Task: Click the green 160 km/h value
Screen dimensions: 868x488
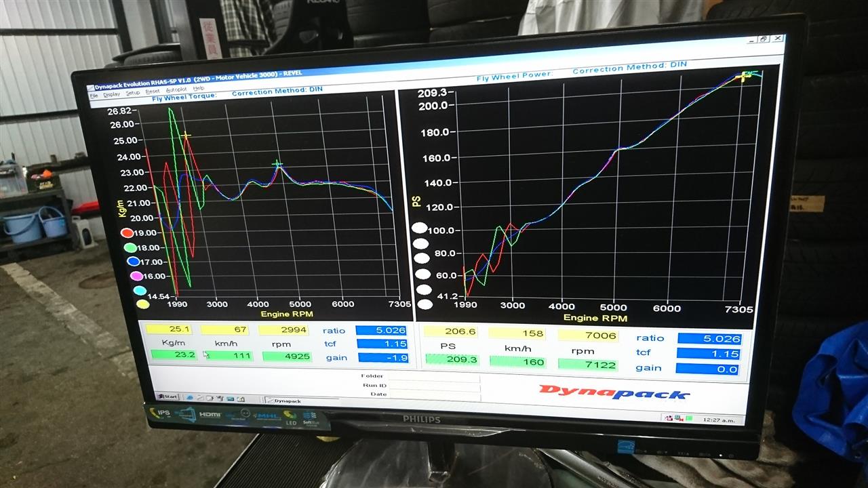Action: click(516, 362)
